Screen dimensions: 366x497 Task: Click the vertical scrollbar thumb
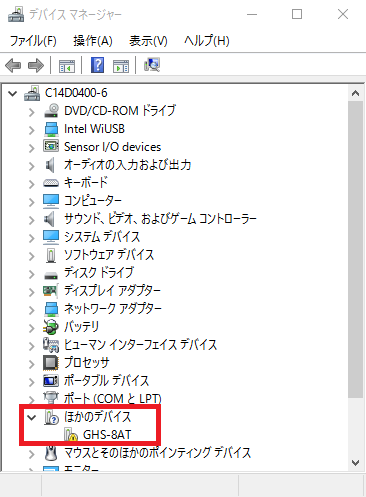pyautogui.click(x=355, y=249)
